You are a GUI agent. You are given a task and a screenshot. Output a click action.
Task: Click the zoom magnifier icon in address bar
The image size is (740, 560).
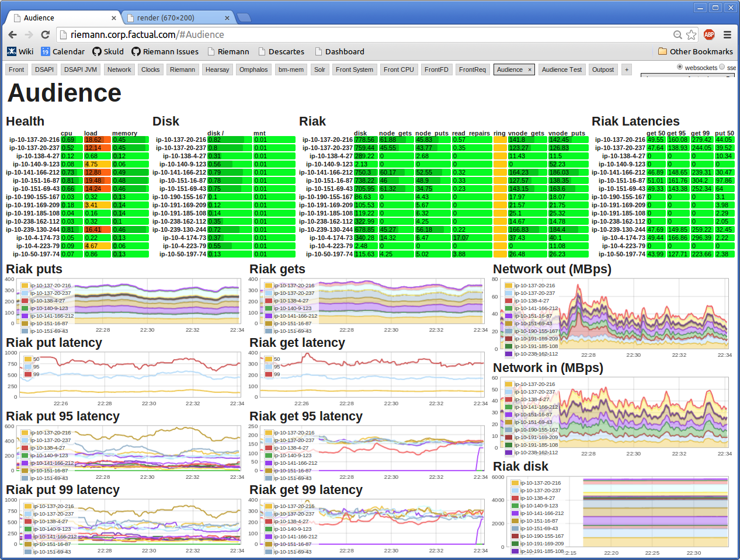click(x=678, y=34)
